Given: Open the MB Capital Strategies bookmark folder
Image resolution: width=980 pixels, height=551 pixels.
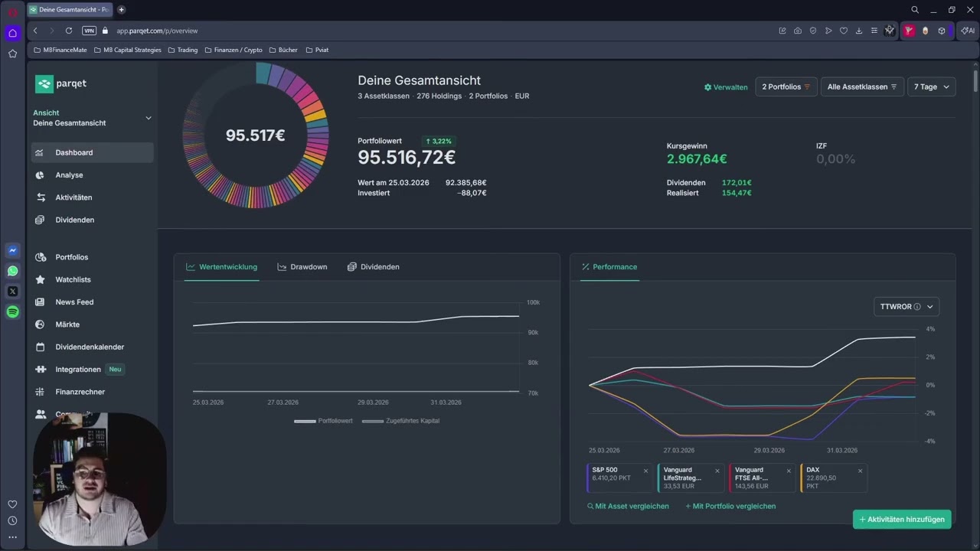Looking at the screenshot, I should click(x=127, y=50).
